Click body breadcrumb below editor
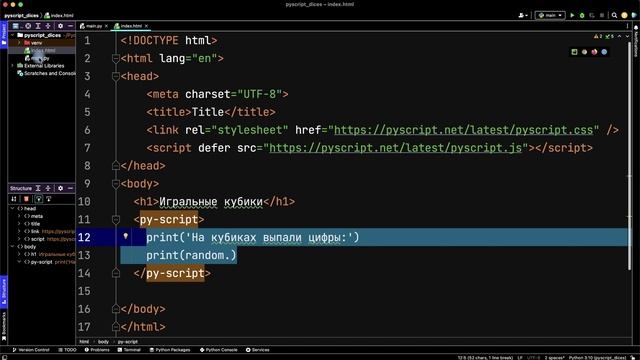Image resolution: width=640 pixels, height=360 pixels. [x=103, y=342]
